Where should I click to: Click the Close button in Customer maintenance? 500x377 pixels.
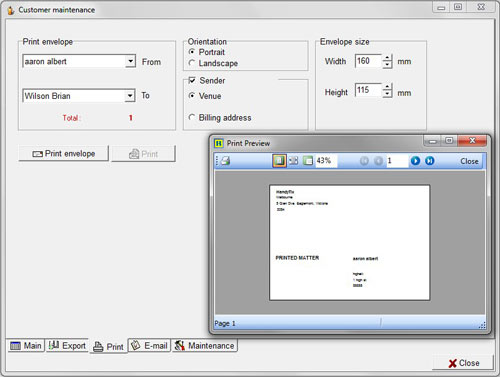(463, 363)
